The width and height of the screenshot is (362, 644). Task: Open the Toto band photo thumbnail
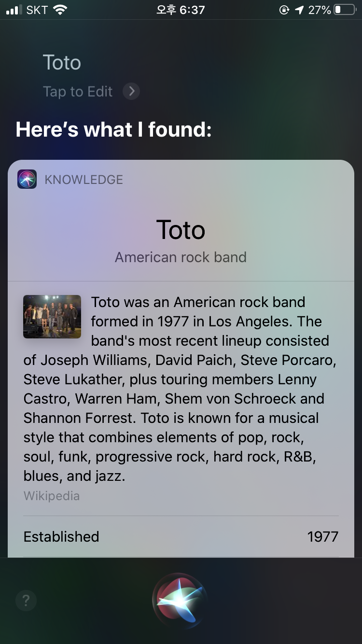[52, 316]
